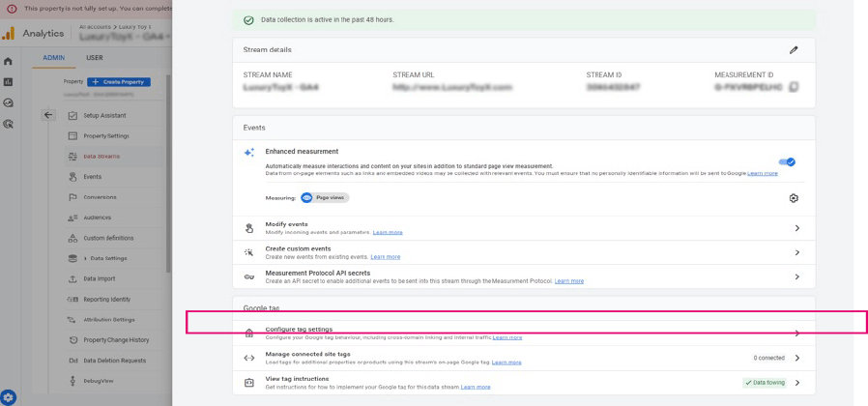Image resolution: width=868 pixels, height=406 pixels.
Task: Click the Measurement Protocol key icon
Action: click(x=249, y=276)
